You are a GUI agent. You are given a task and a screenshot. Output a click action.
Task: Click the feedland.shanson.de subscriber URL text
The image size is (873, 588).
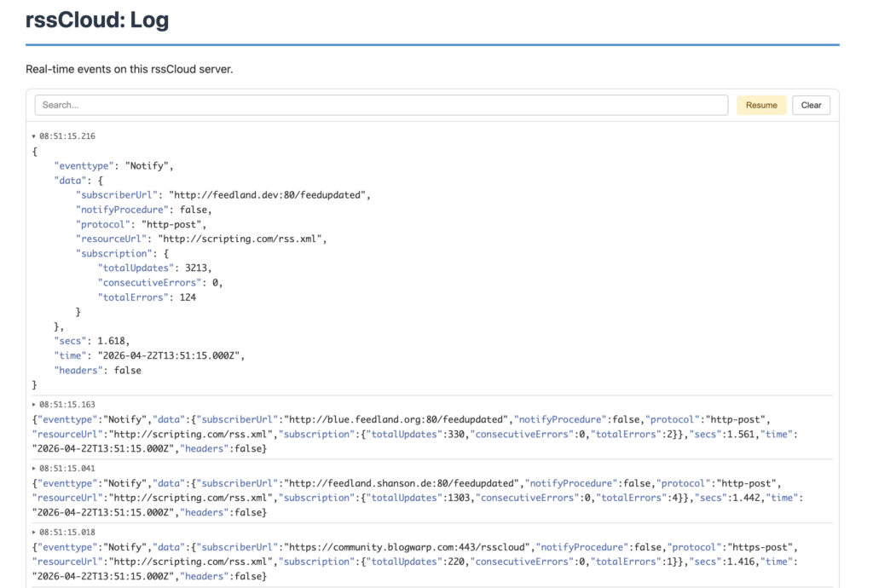tap(402, 483)
